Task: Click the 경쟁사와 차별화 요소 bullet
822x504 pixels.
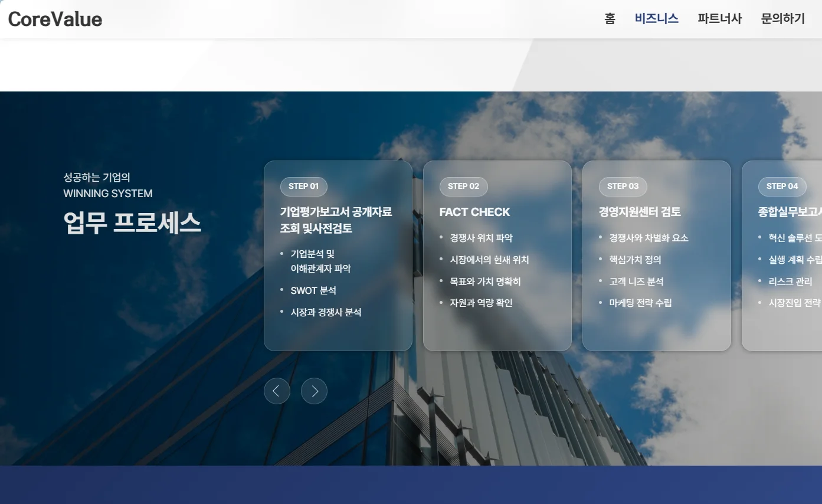Action: click(x=649, y=238)
